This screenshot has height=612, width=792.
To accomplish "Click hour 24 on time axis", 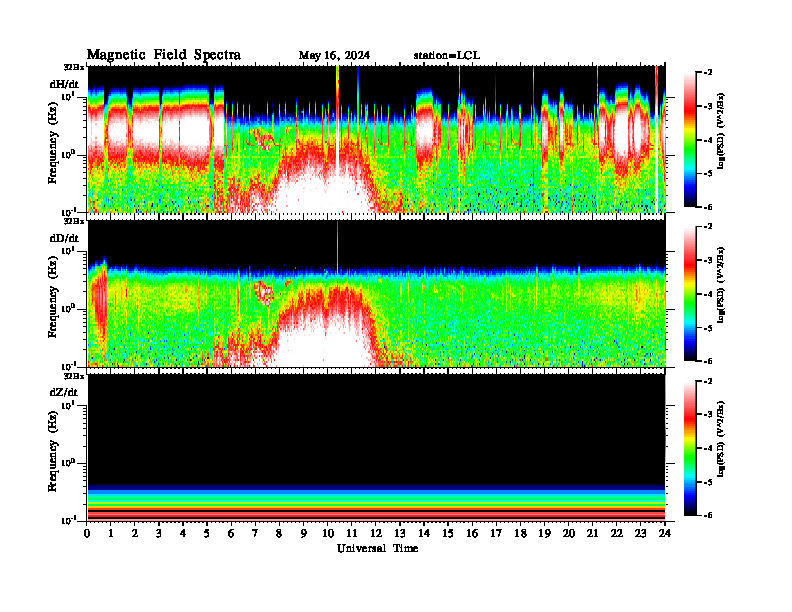I will (665, 534).
